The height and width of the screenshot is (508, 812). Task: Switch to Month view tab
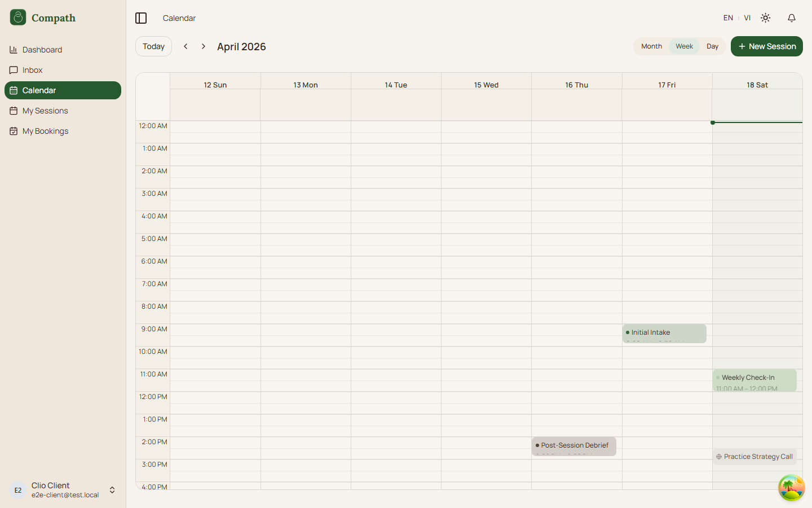point(651,46)
